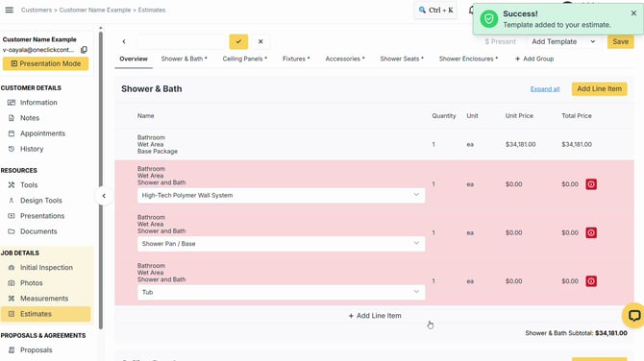Open Appointments in sidebar
The image size is (644, 361).
(x=42, y=133)
